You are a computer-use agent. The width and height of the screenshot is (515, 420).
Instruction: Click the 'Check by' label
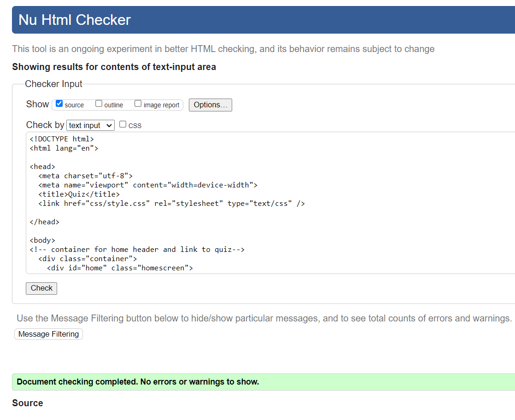click(45, 125)
